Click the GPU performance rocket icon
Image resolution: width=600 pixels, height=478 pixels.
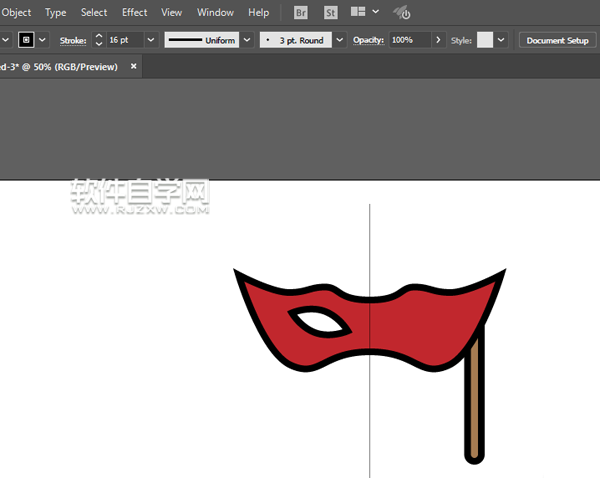coord(401,13)
